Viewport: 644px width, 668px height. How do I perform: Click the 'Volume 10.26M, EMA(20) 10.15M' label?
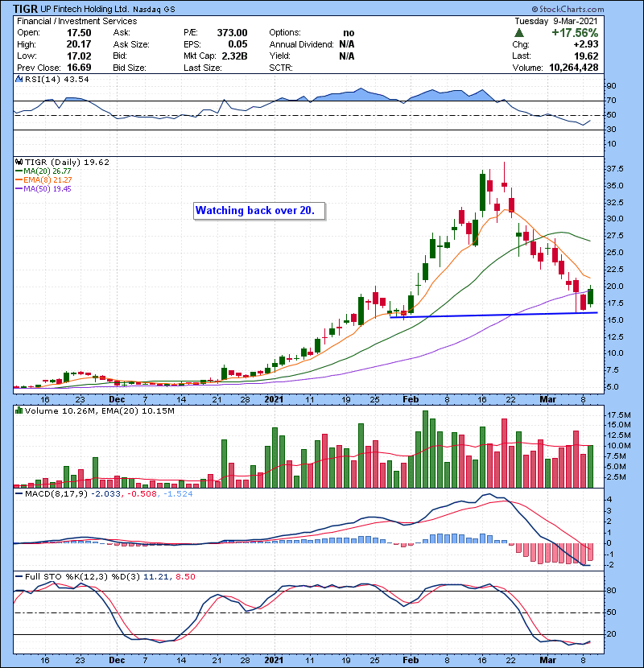click(x=99, y=411)
